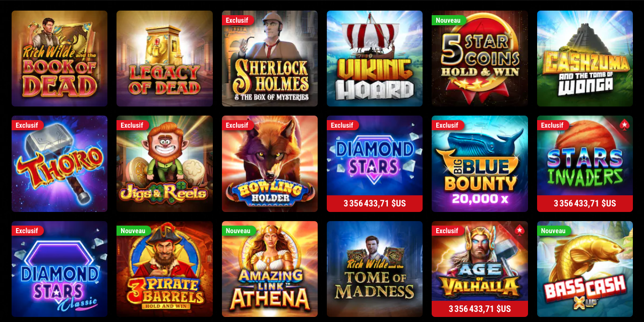644x322 pixels.
Task: Select Rich Wilde Tome of Madness
Action: pos(375,269)
